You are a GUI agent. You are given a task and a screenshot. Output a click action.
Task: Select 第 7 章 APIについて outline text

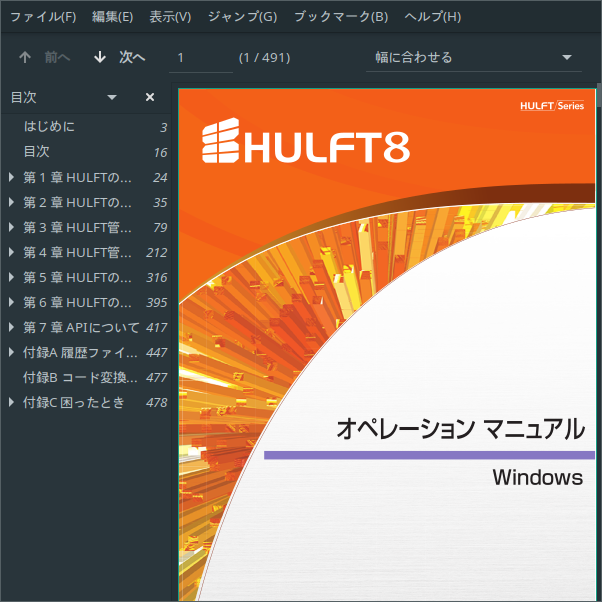pyautogui.click(x=81, y=327)
